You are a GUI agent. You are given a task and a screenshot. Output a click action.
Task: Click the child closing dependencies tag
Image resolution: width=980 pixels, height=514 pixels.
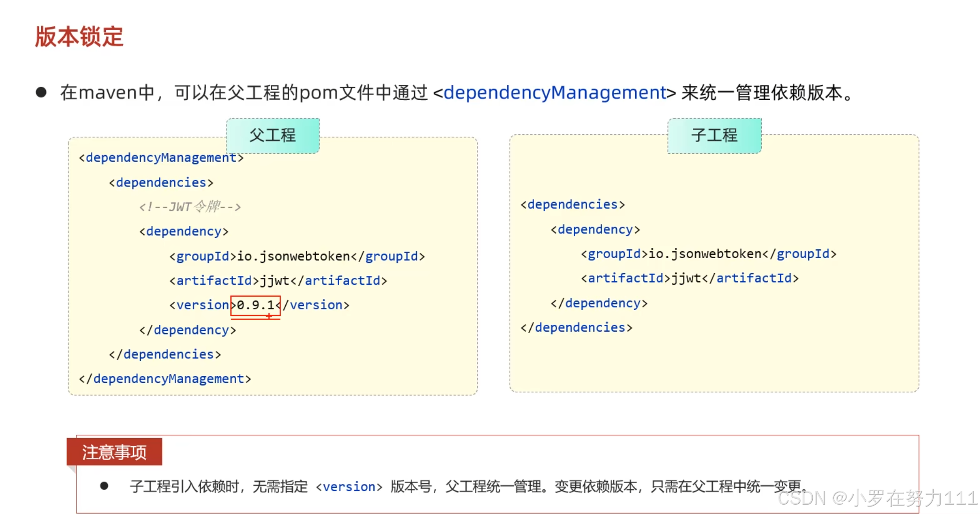click(x=576, y=328)
